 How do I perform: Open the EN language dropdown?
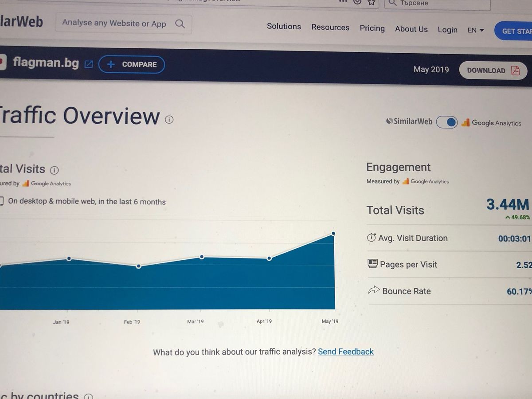point(476,30)
